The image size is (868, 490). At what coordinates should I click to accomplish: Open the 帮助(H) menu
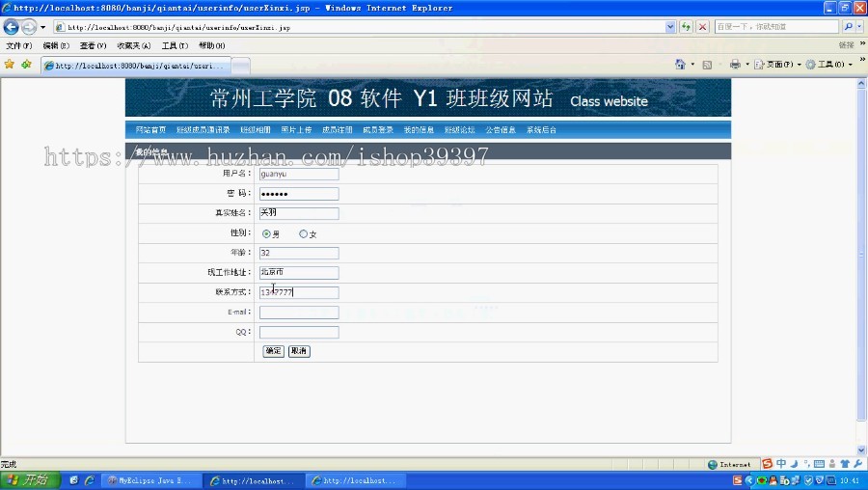tap(211, 45)
